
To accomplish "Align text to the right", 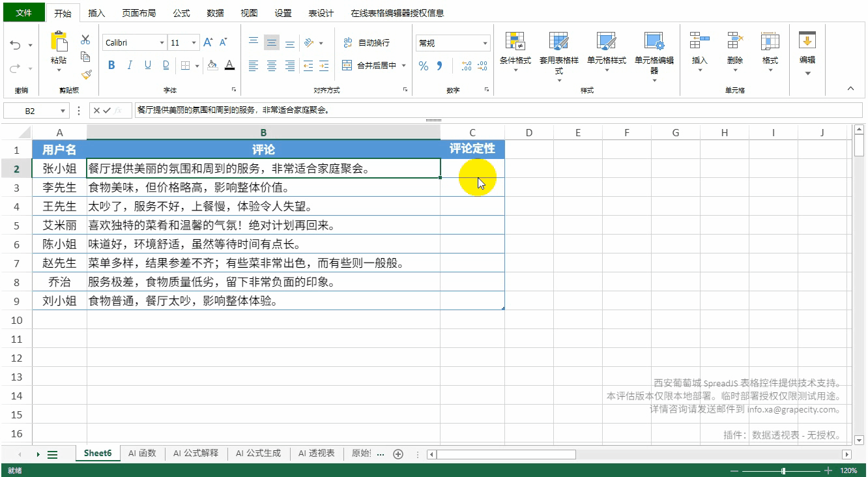I will (290, 65).
